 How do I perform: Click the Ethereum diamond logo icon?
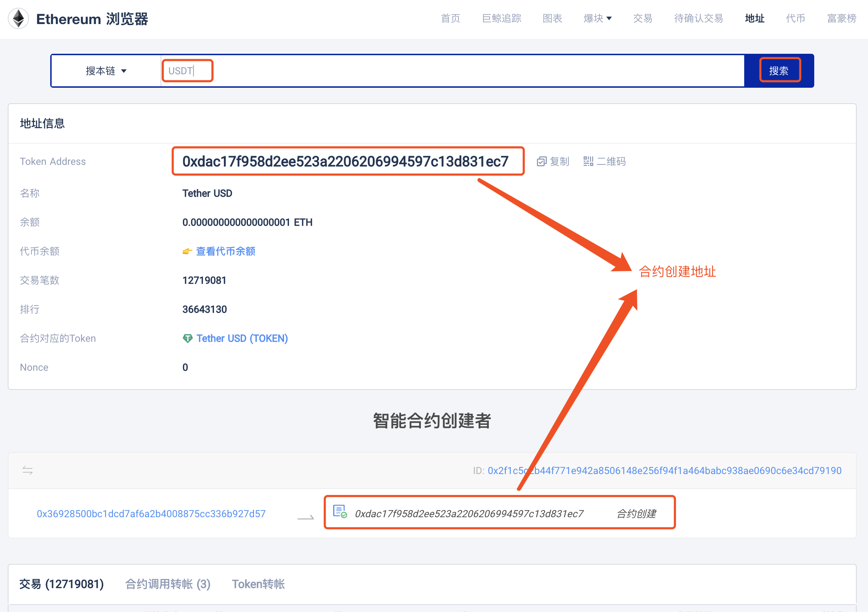pyautogui.click(x=18, y=18)
